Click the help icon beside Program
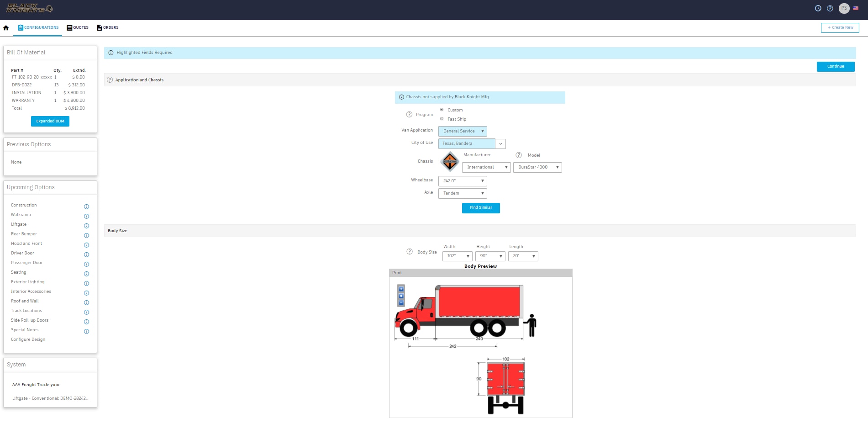The image size is (868, 424). [409, 115]
